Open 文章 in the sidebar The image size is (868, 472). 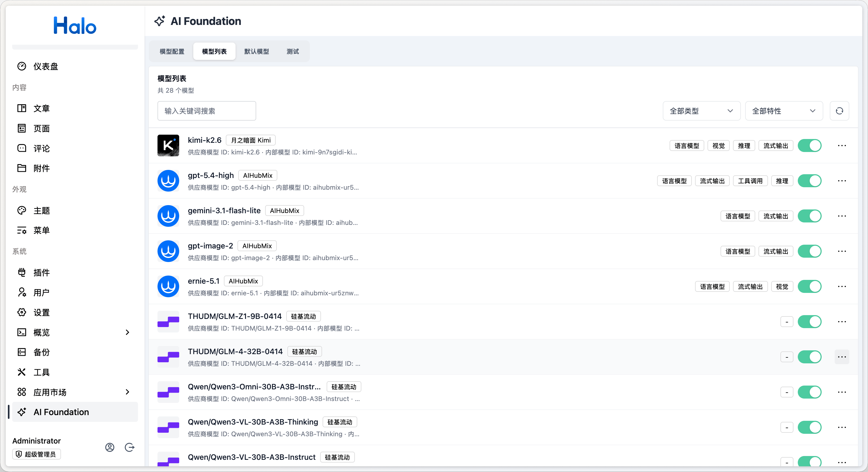click(75, 108)
